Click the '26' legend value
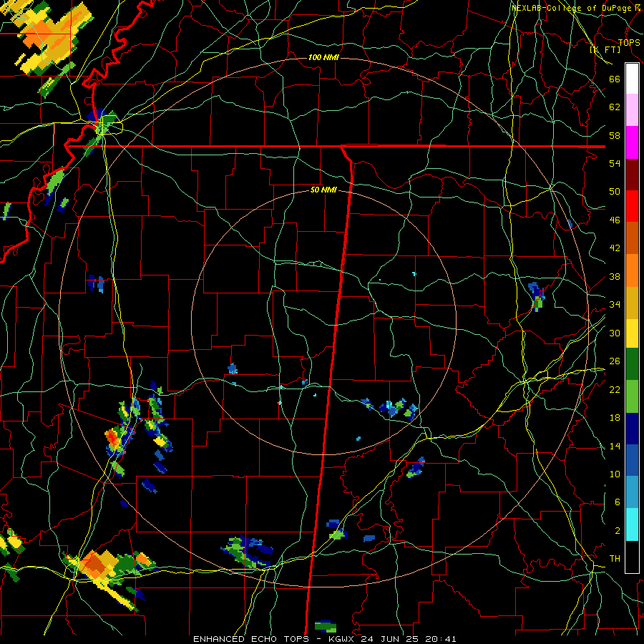The width and height of the screenshot is (644, 644). pyautogui.click(x=615, y=361)
